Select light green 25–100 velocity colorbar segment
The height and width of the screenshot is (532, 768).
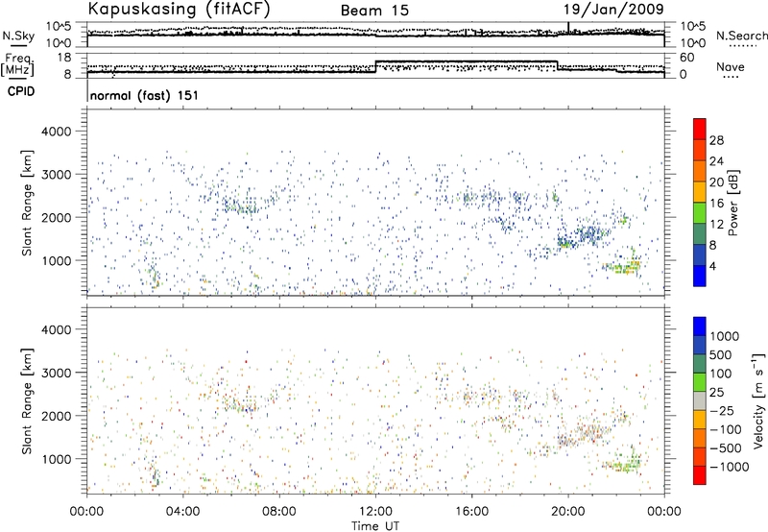click(700, 382)
